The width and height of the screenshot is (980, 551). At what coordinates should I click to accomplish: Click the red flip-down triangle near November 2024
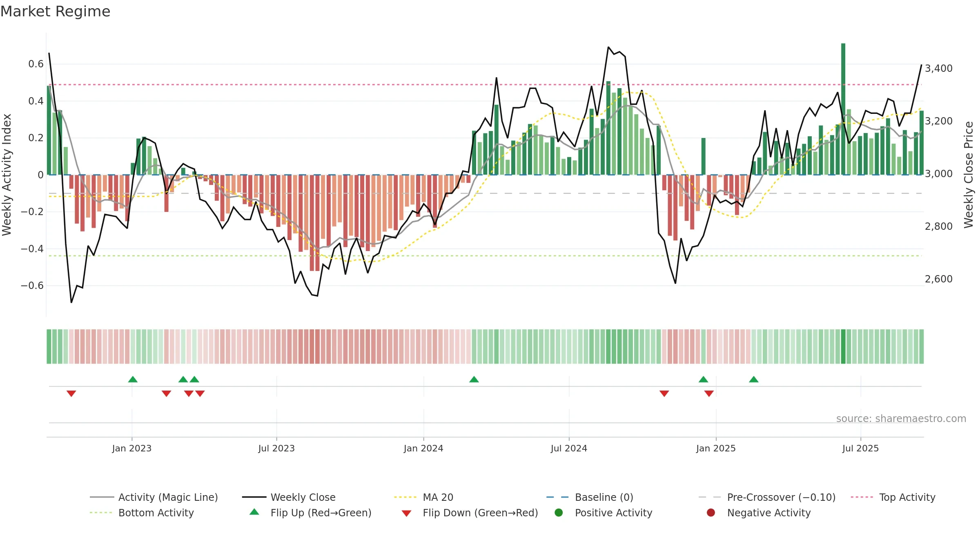[x=664, y=393]
